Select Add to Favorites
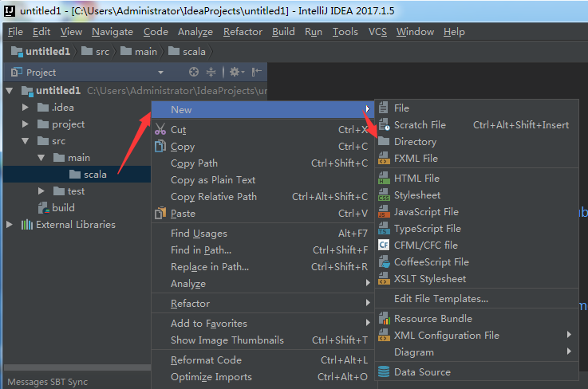This screenshot has width=588, height=389. (262, 324)
